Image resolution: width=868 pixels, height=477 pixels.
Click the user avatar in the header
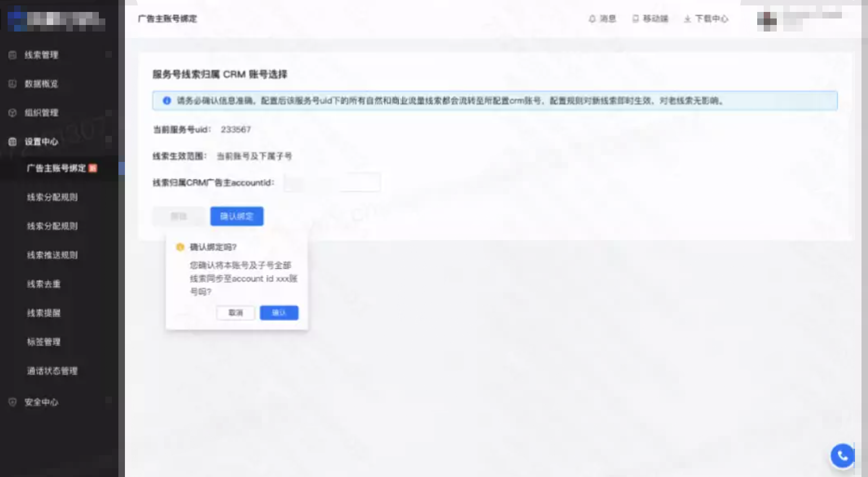pos(766,21)
